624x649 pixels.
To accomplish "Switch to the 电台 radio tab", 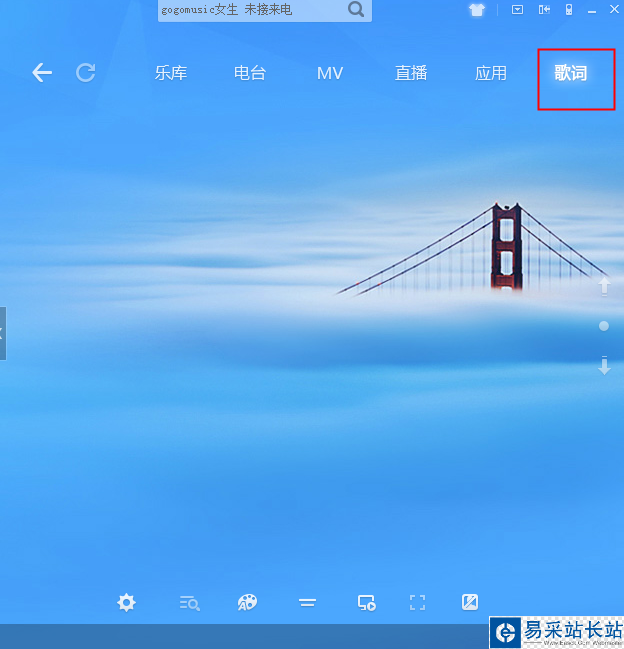I will pos(250,73).
